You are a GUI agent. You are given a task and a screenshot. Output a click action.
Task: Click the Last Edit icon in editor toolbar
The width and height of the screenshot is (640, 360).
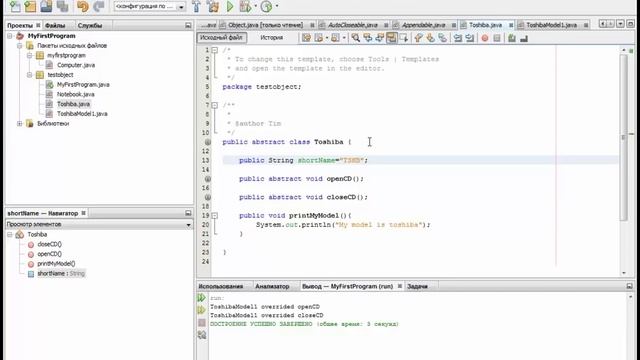(306, 38)
